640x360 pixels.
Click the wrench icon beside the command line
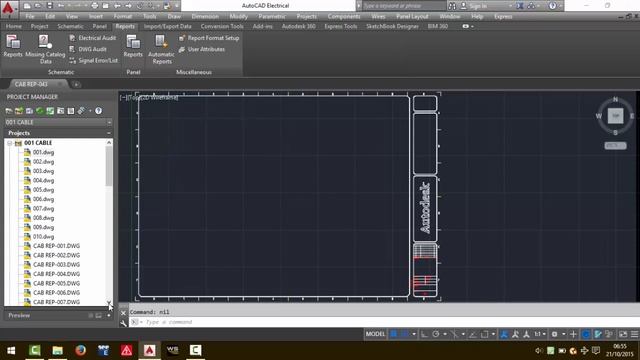pyautogui.click(x=124, y=323)
